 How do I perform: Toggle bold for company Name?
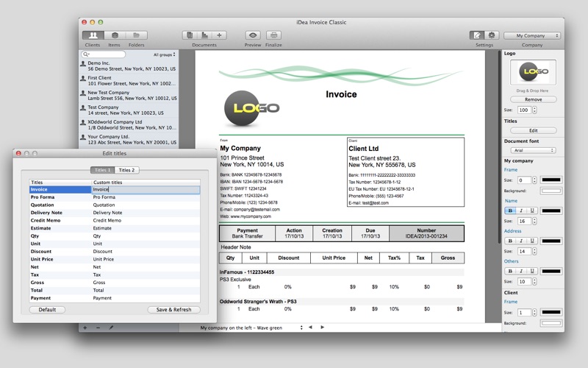pos(510,210)
